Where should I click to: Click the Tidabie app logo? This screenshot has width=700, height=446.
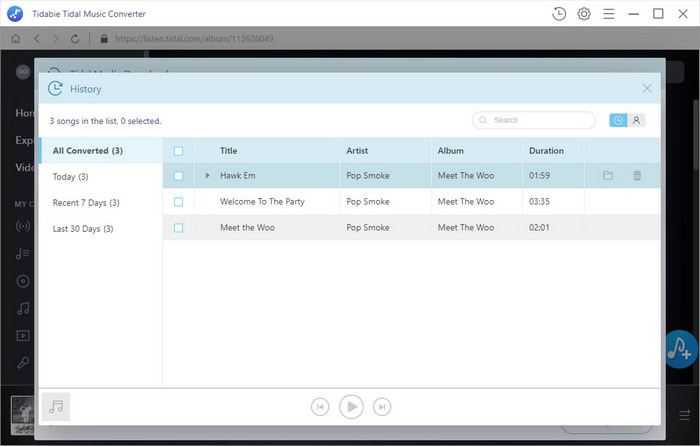(15, 14)
